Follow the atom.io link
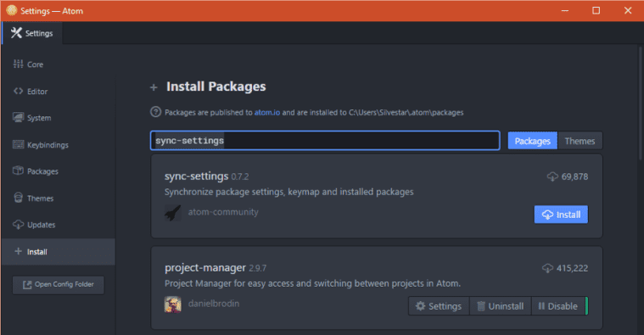The image size is (644, 335). [267, 113]
